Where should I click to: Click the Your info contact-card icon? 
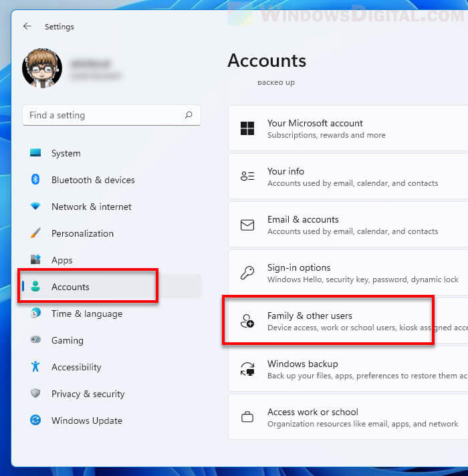[247, 176]
